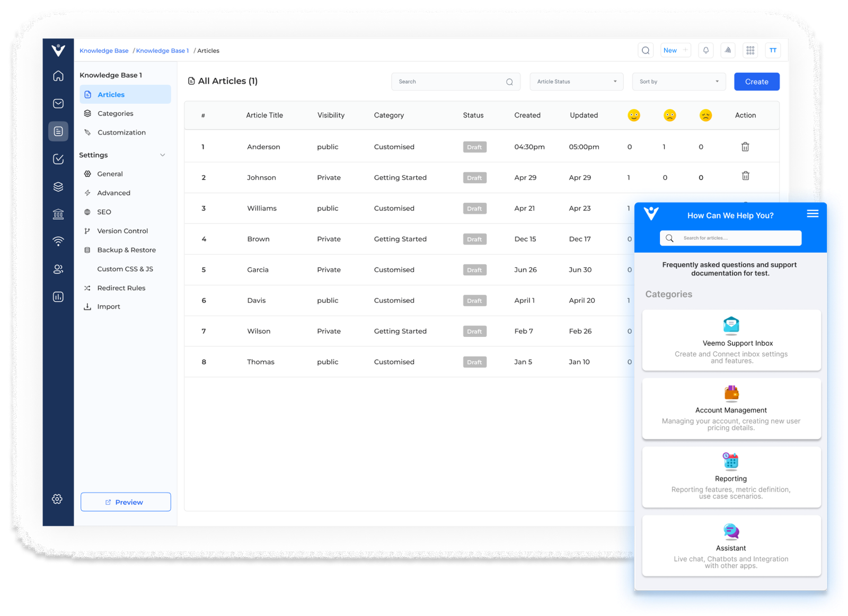Collapse the Settings section in the sidebar
The width and height of the screenshot is (848, 616).
tap(163, 155)
